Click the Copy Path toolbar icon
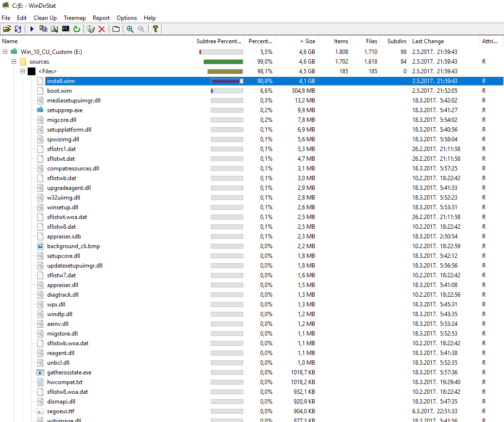This screenshot has height=422, width=504. tap(43, 29)
